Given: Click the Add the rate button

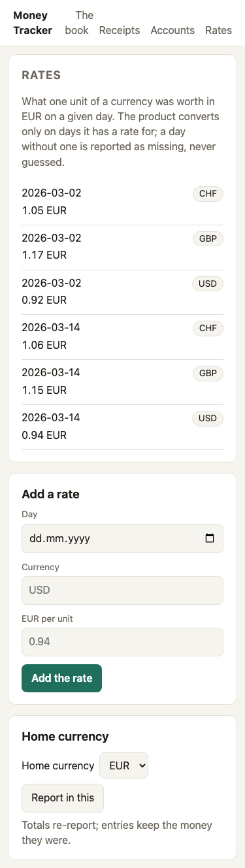Looking at the screenshot, I should tap(62, 678).
